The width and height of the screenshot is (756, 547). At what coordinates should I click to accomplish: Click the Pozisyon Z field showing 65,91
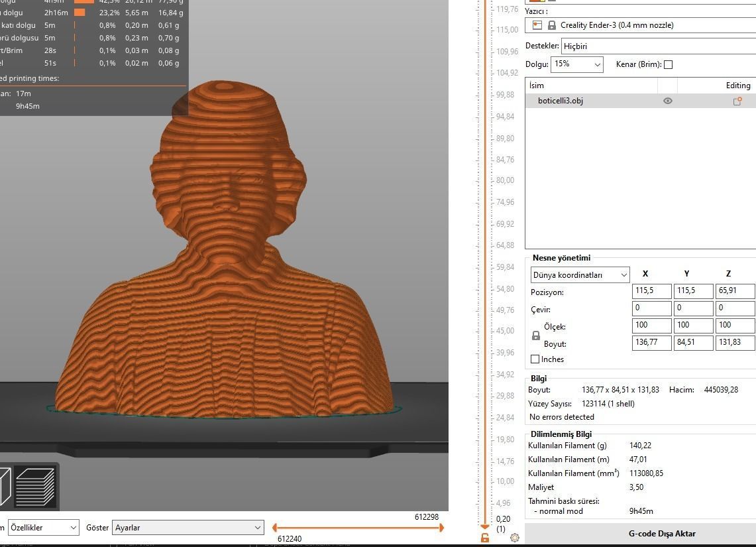click(735, 291)
